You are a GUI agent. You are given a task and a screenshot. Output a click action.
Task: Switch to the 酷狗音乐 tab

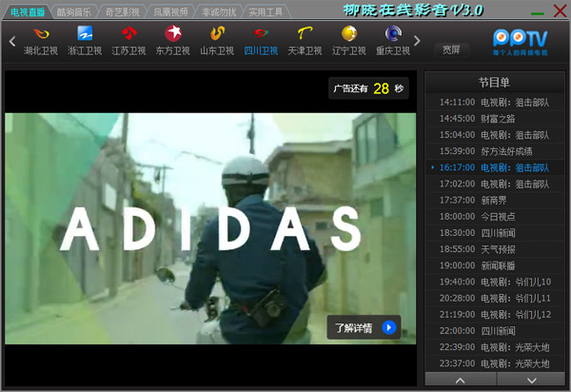pyautogui.click(x=74, y=12)
